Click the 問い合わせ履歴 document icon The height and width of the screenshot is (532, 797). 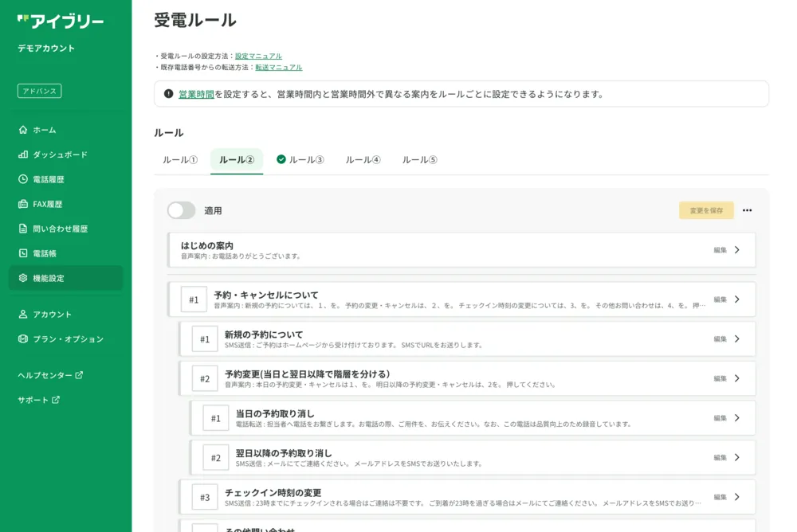[x=23, y=229]
